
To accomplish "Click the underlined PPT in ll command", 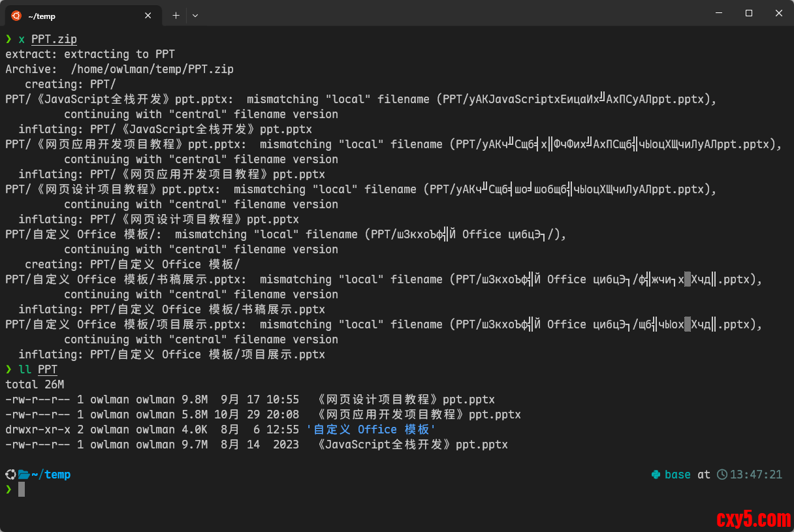I will pos(48,369).
